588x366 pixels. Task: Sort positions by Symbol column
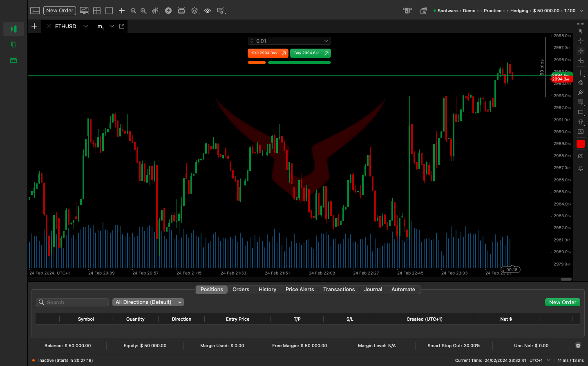coord(86,319)
